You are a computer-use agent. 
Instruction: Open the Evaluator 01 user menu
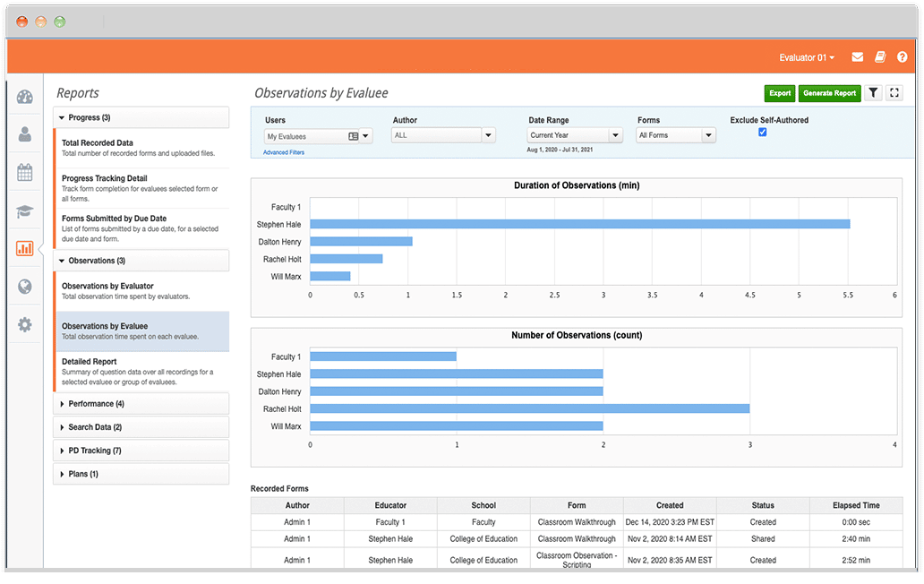[807, 57]
